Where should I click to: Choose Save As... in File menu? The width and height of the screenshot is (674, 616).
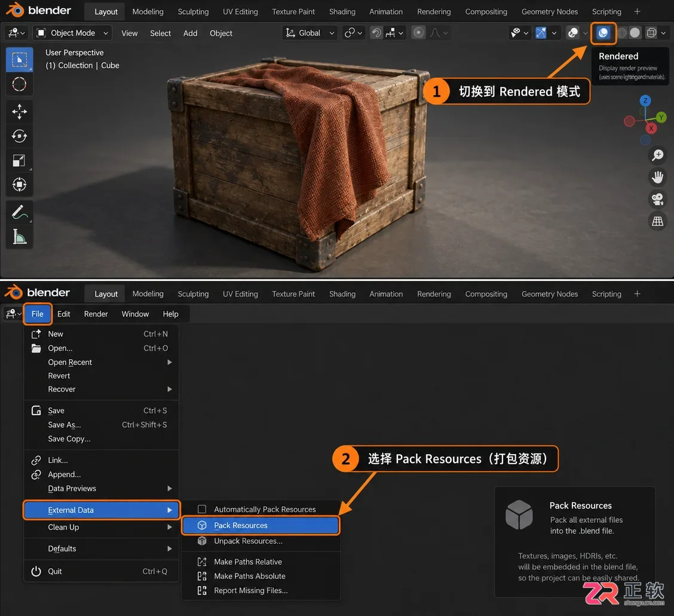102,425
